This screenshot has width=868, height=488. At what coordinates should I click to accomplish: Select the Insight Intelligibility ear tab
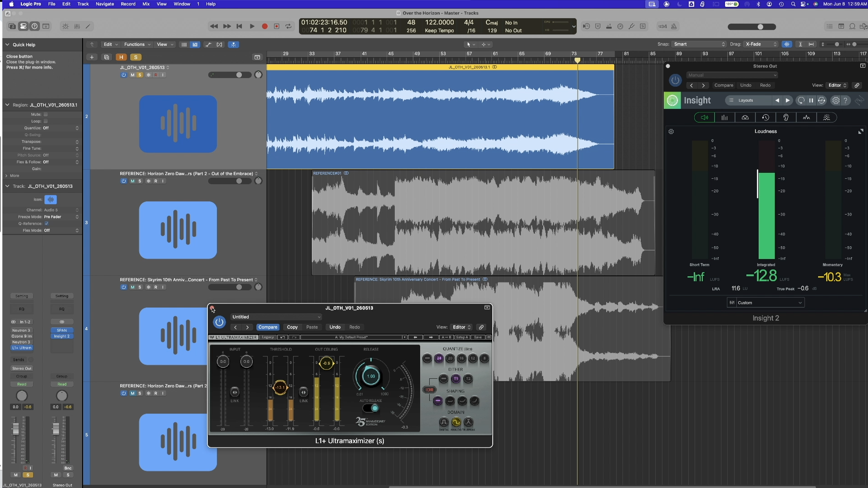(786, 117)
